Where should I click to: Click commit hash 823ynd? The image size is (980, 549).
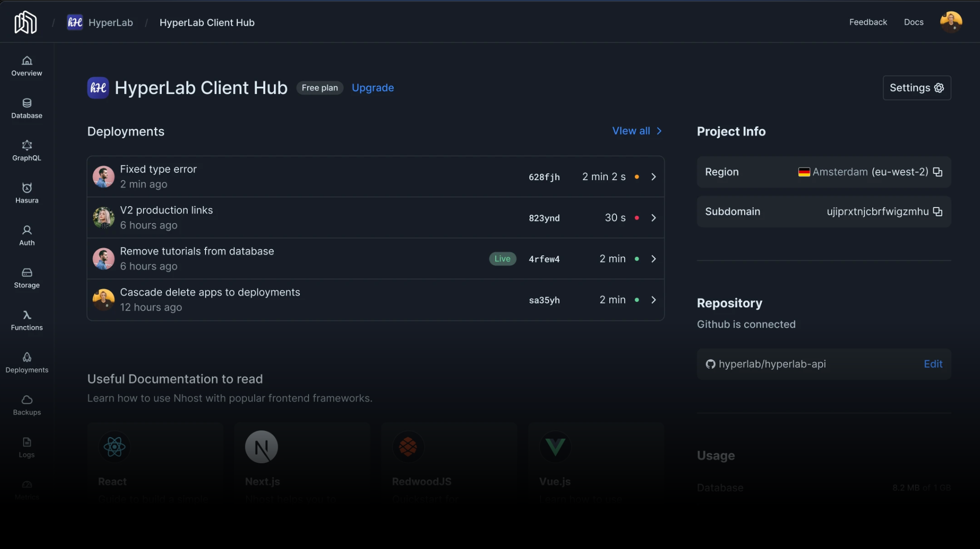coord(544,218)
